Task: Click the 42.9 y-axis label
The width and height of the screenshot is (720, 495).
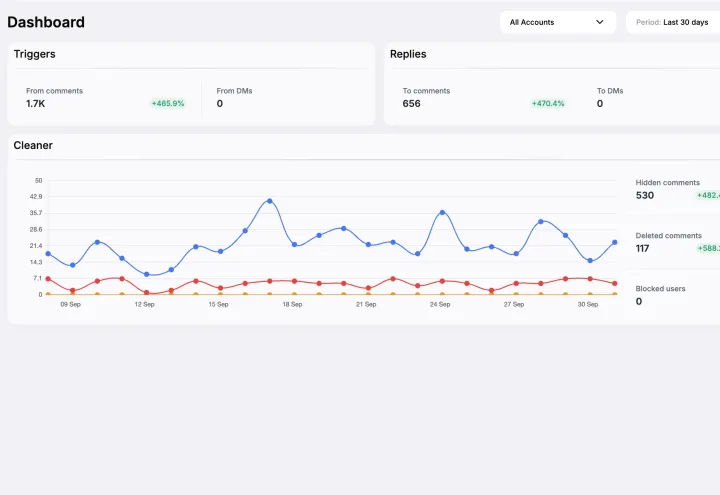Action: coord(36,197)
